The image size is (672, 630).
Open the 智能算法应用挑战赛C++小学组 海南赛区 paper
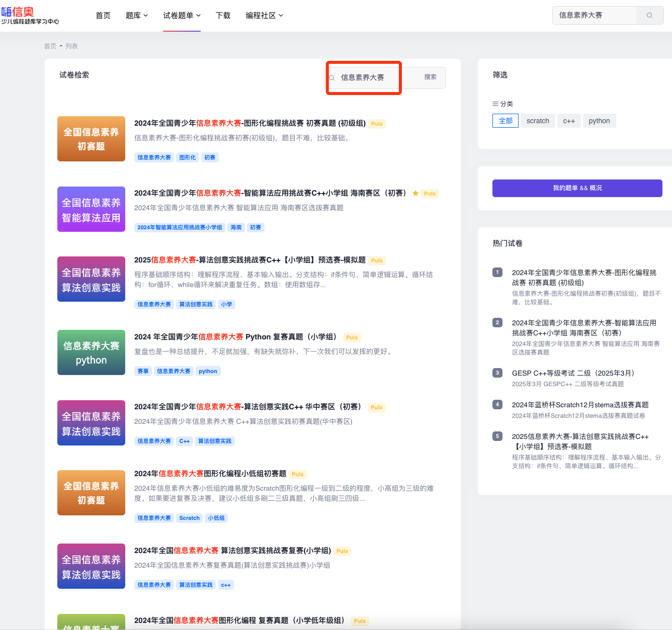pyautogui.click(x=272, y=193)
